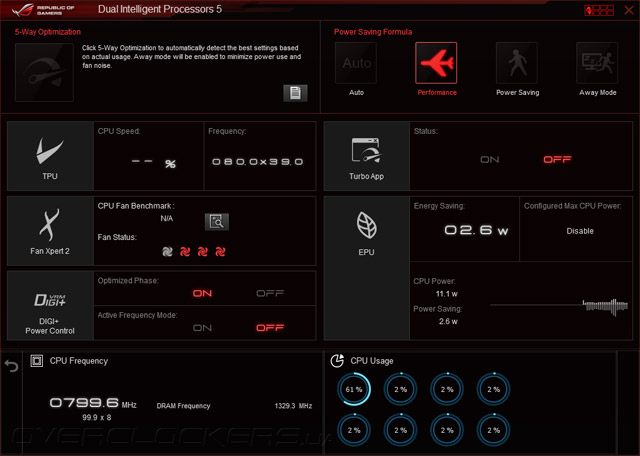Viewport: 640px width, 456px height.
Task: Set Active Frequency Mode to ON
Action: point(202,328)
